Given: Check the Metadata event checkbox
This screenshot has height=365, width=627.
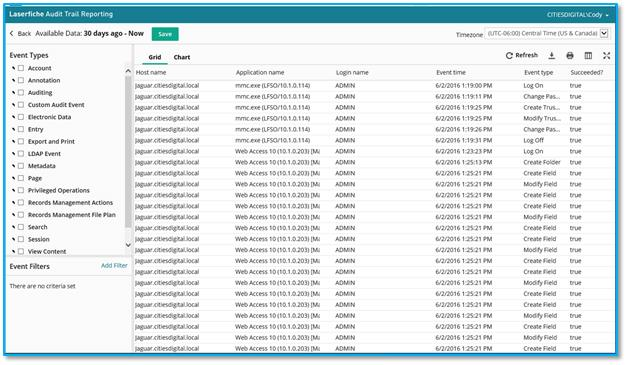Looking at the screenshot, I should pos(21,166).
